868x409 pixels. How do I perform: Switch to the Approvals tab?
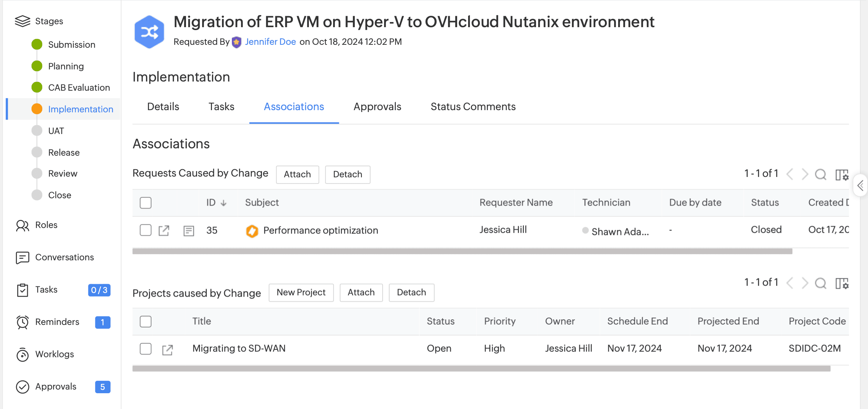[x=377, y=107]
